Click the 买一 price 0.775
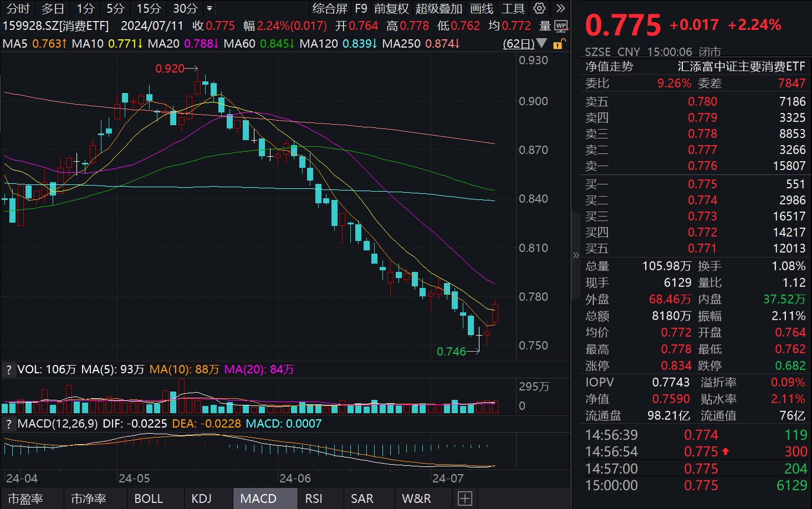This screenshot has height=509, width=812. point(702,184)
